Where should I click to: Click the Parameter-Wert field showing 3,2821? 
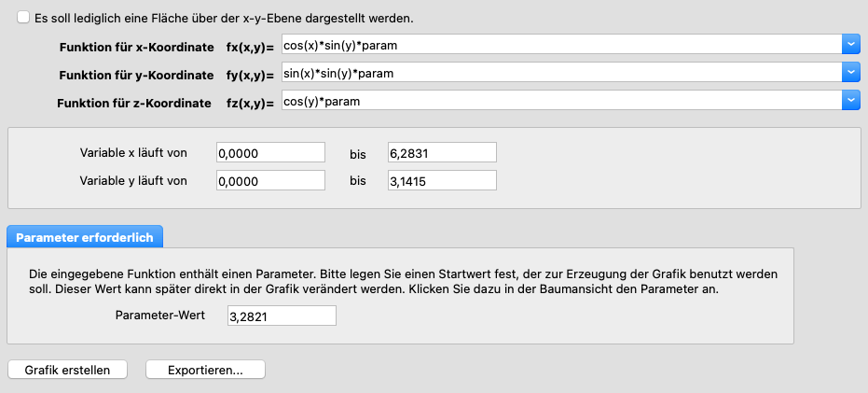tap(282, 316)
